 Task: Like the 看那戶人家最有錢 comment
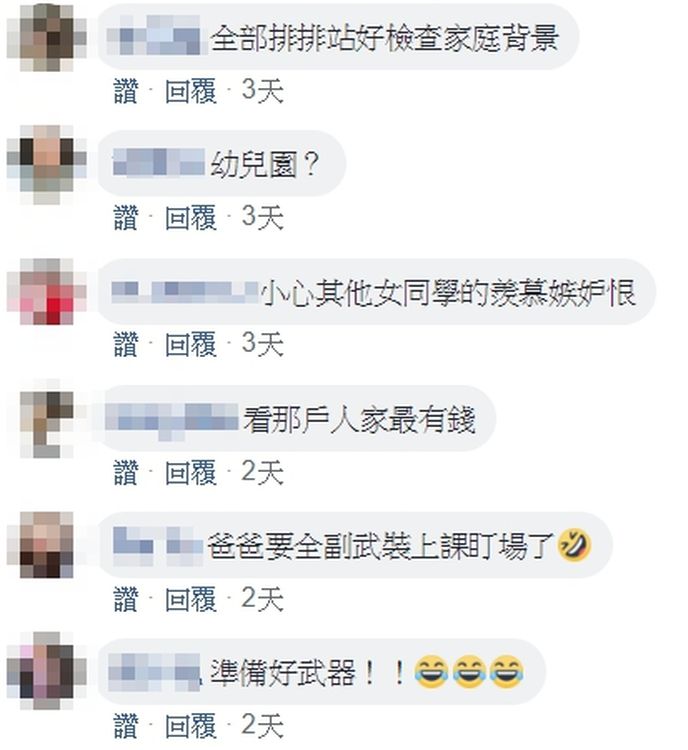pyautogui.click(x=126, y=472)
